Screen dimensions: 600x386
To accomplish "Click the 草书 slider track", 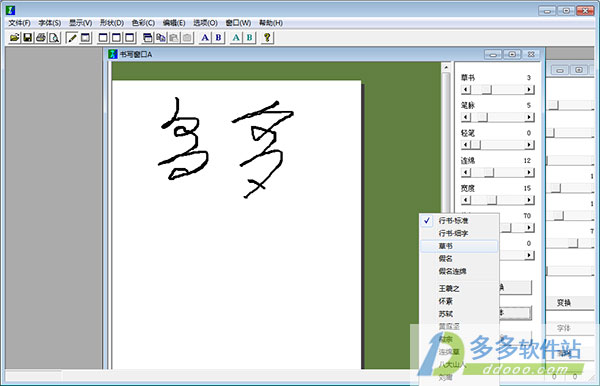I will 497,90.
